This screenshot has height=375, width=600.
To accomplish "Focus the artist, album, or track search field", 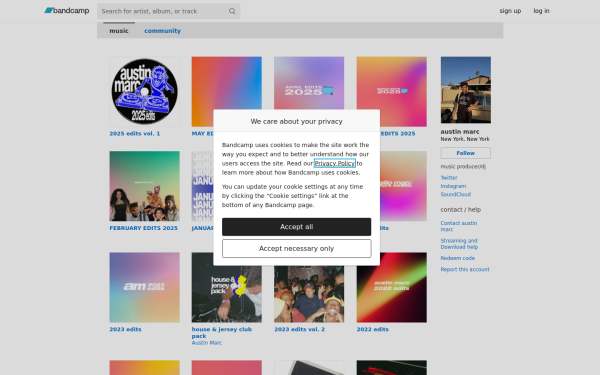I will [x=168, y=11].
